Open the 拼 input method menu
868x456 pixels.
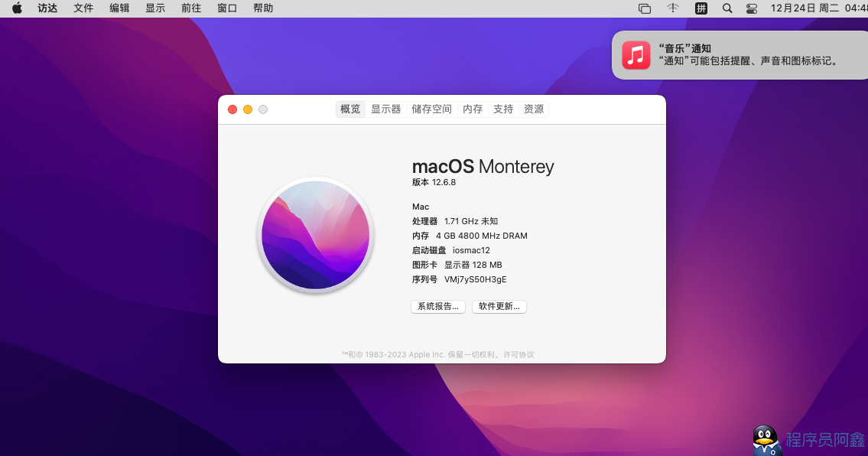(x=701, y=8)
